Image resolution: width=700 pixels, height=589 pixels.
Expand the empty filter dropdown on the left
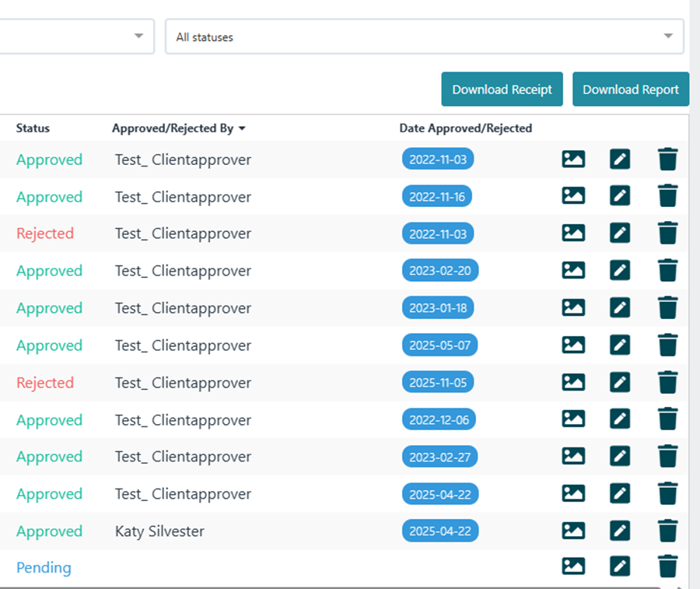[x=76, y=36]
